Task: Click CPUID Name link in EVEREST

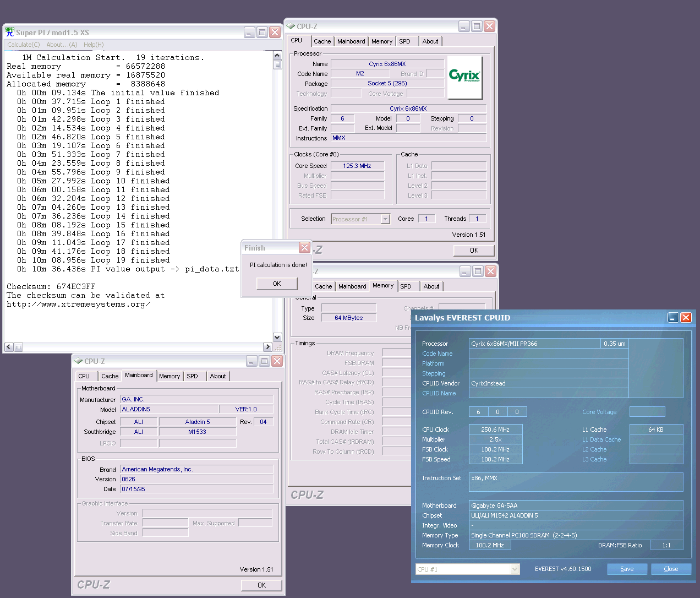Action: pos(439,393)
